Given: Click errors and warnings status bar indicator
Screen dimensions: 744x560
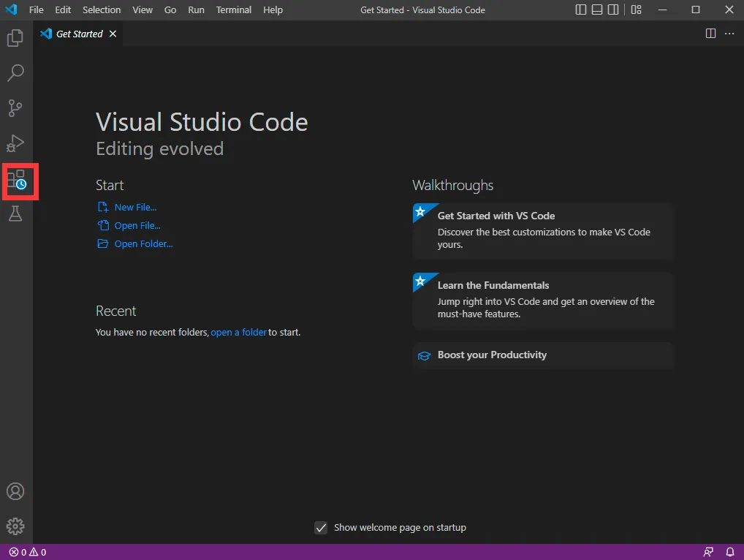Looking at the screenshot, I should click(x=28, y=552).
